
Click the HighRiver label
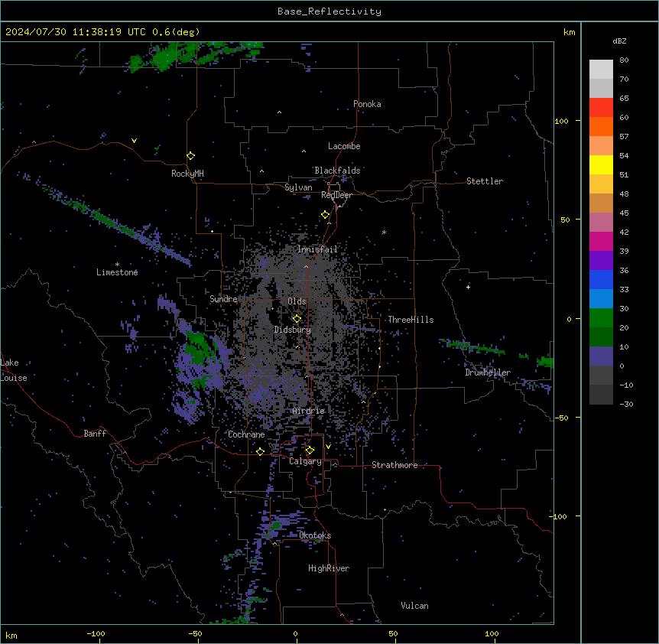pos(329,568)
